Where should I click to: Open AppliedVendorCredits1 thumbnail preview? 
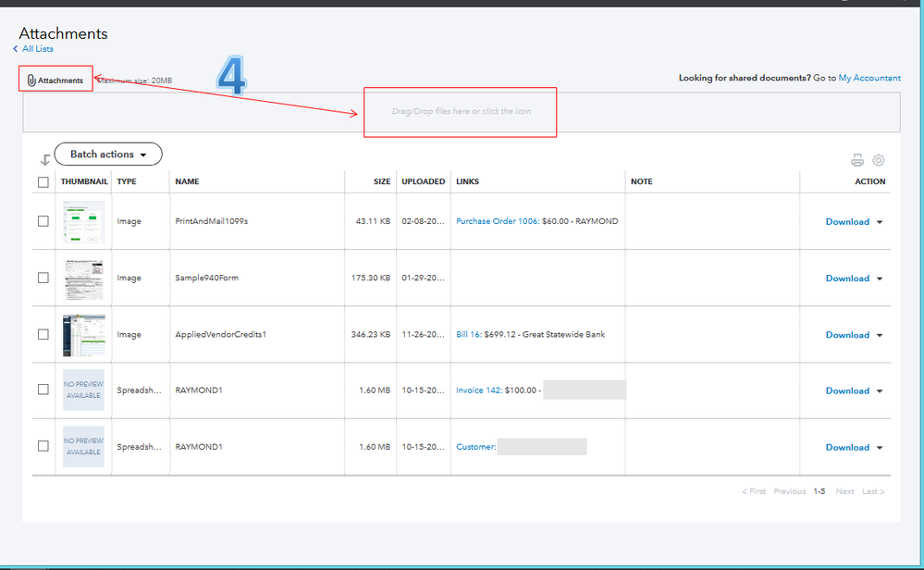[83, 335]
